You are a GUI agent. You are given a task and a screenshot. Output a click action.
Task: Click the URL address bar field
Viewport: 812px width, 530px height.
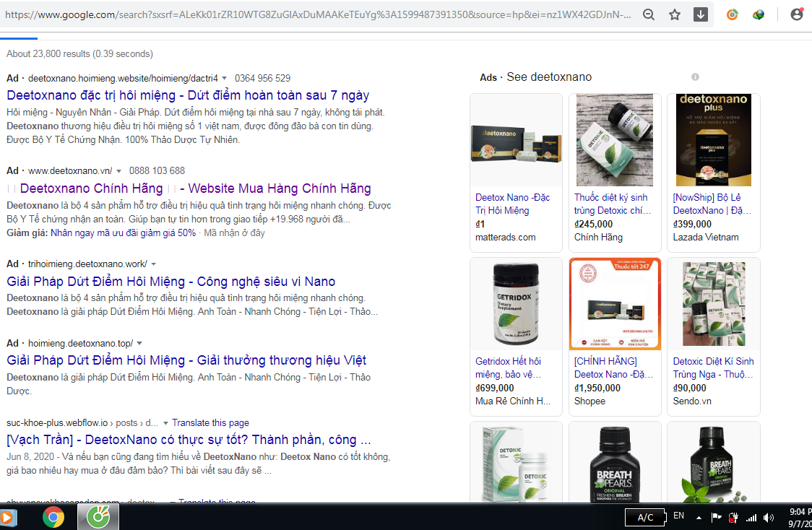pyautogui.click(x=318, y=14)
